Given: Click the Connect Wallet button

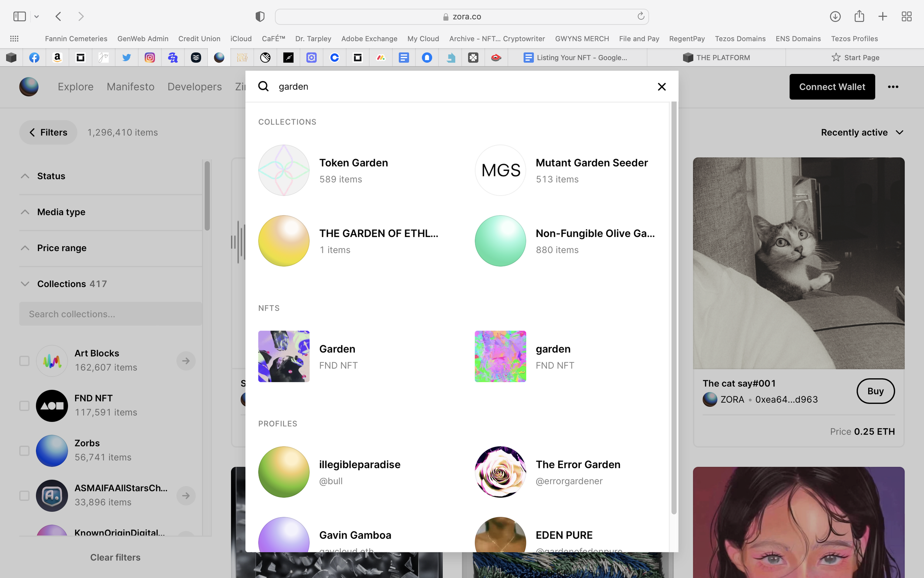Looking at the screenshot, I should 832,87.
